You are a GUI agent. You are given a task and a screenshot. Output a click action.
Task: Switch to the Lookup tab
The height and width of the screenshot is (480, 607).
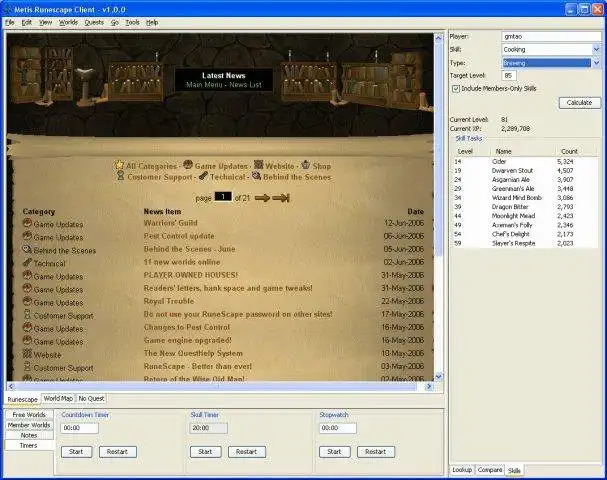pyautogui.click(x=462, y=470)
